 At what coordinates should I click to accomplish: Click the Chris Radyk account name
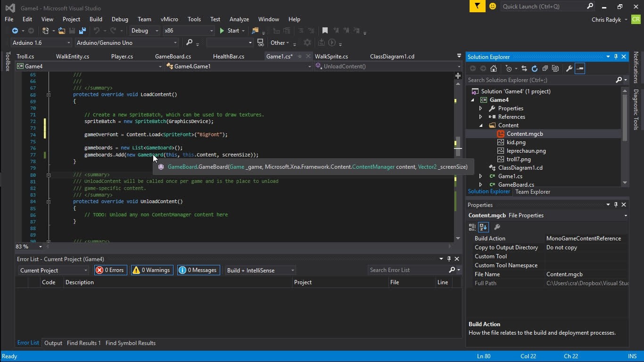[x=606, y=19]
